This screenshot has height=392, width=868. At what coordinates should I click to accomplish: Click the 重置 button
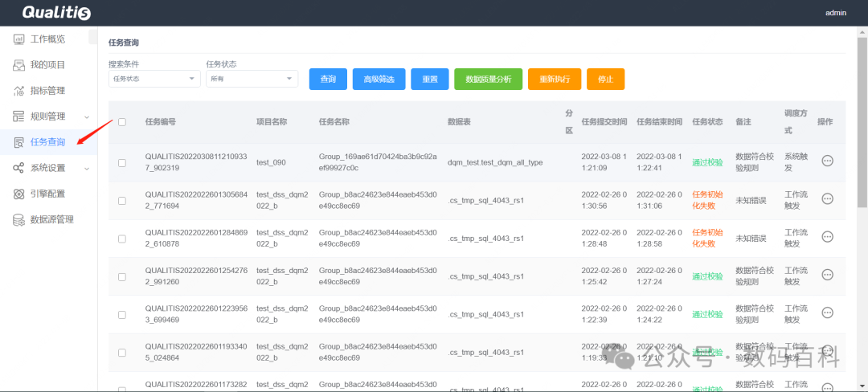pos(430,79)
